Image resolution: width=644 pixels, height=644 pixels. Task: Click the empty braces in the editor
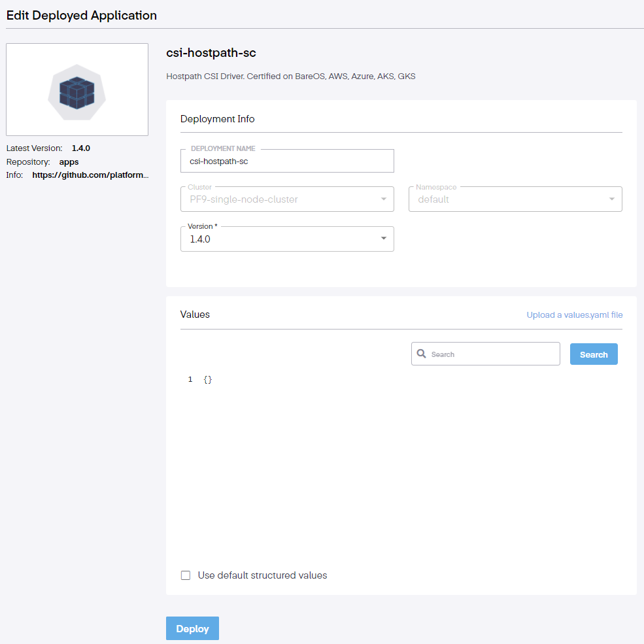click(x=208, y=379)
